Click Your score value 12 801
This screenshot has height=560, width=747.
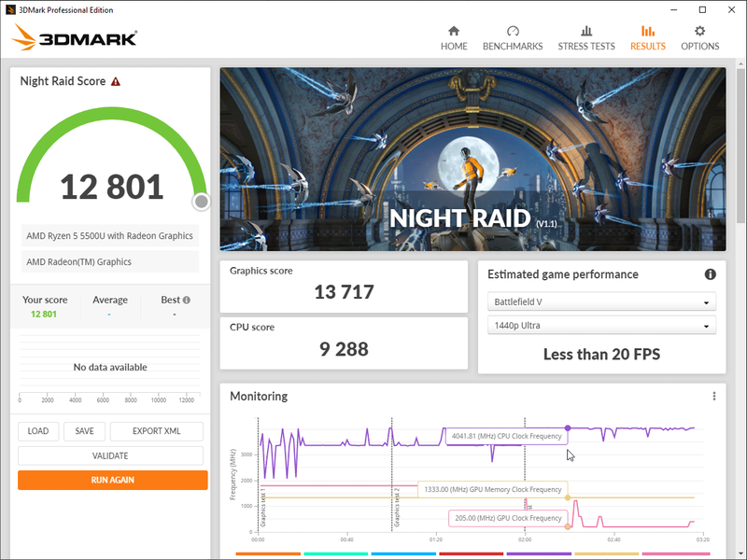point(44,315)
